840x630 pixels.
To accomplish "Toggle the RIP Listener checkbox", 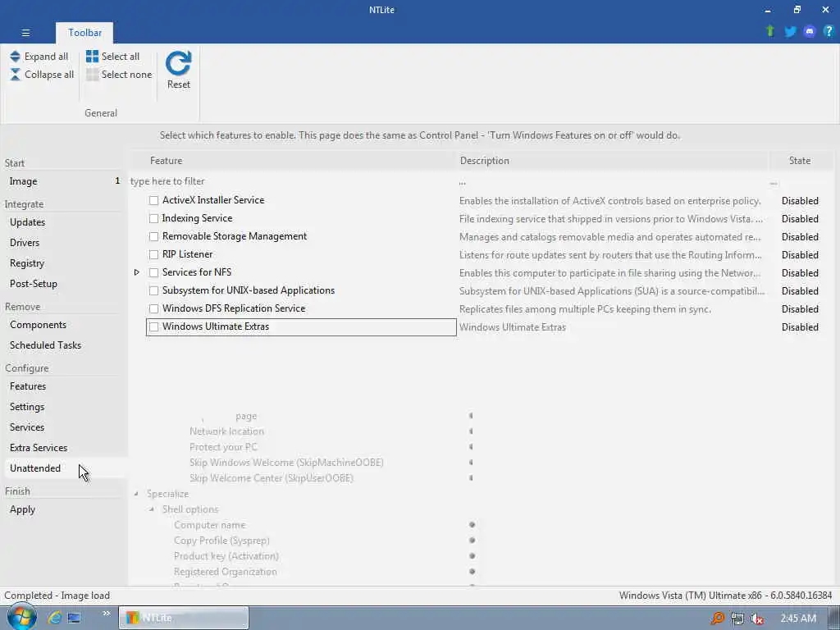I will [153, 254].
